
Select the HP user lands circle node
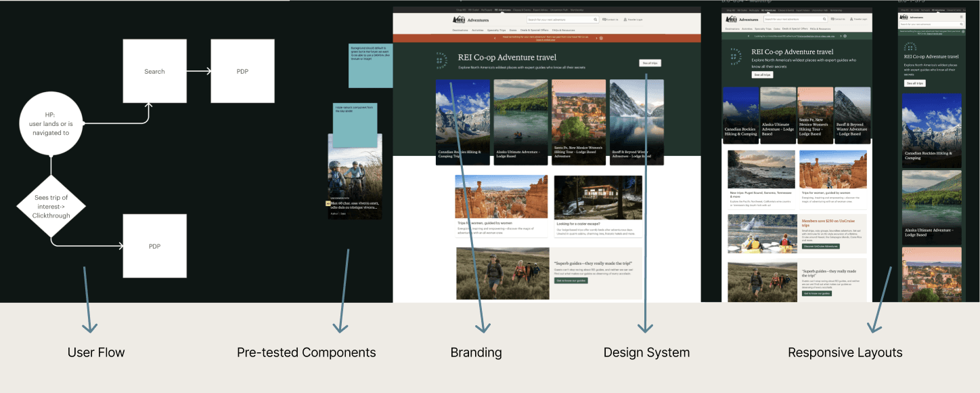[51, 124]
